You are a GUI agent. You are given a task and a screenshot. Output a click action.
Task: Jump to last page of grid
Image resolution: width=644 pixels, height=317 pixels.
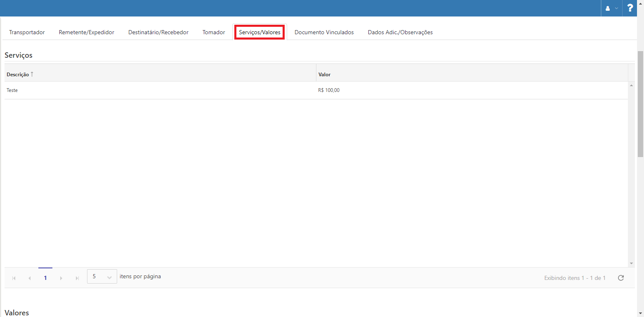77,278
